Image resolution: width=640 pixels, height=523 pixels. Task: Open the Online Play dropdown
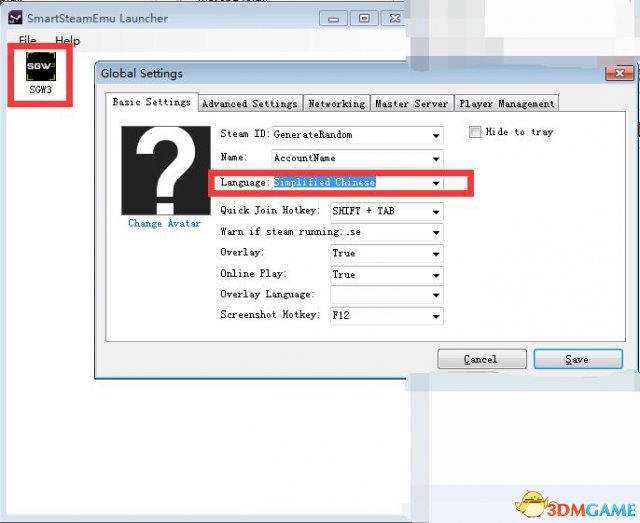point(436,275)
